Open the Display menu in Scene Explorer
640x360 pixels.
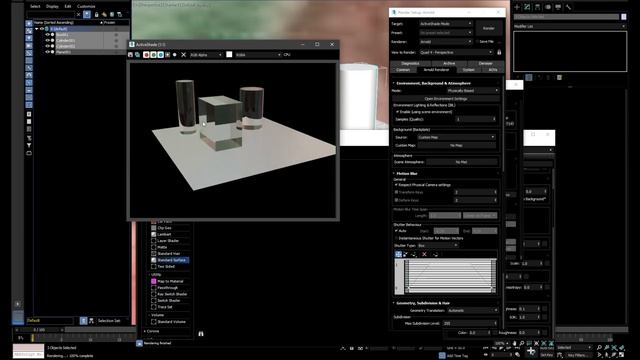[52, 7]
